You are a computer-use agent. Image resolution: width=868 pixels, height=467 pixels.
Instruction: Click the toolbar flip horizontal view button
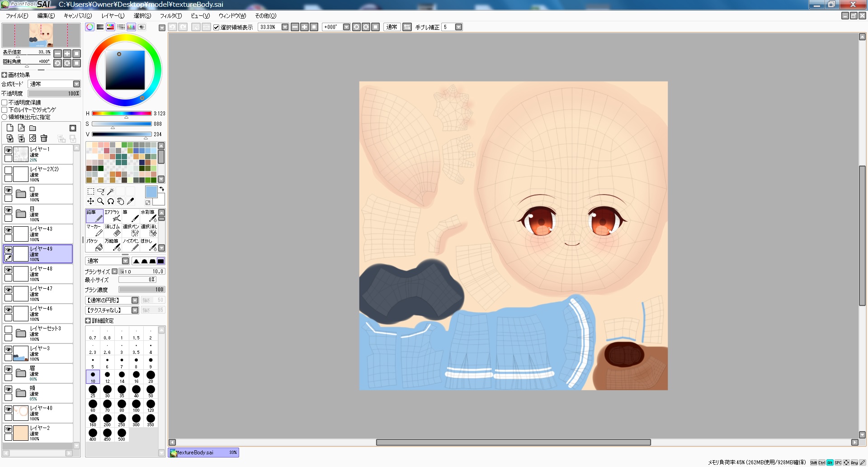407,27
